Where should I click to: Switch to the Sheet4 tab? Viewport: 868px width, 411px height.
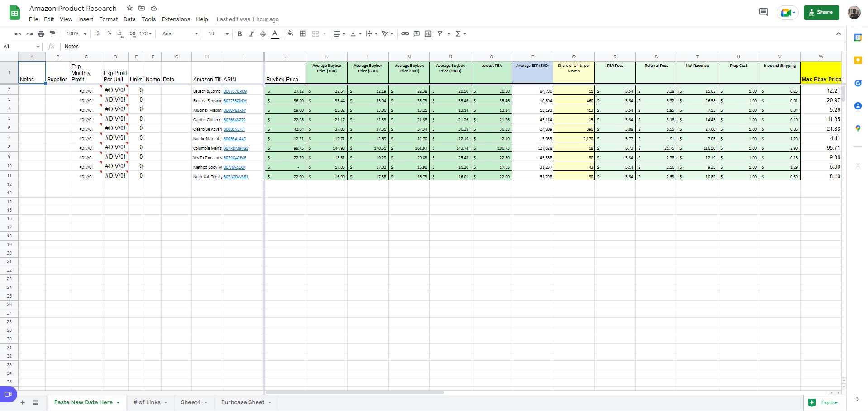pyautogui.click(x=194, y=402)
